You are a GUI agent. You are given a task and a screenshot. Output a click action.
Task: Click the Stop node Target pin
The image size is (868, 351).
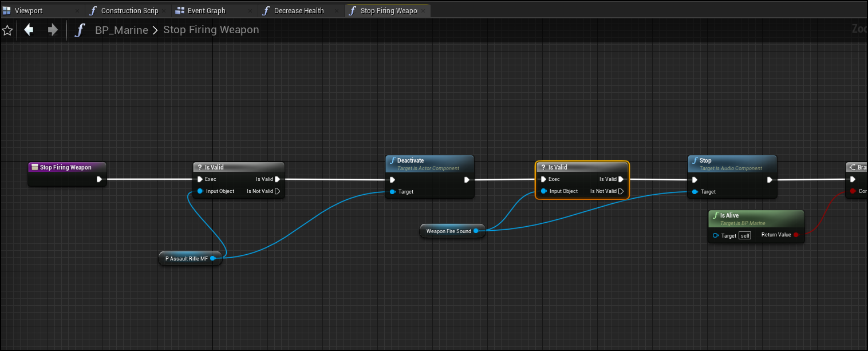coord(695,192)
